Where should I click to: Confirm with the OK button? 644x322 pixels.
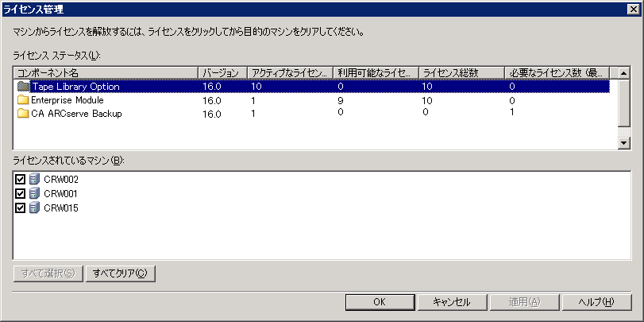click(380, 302)
